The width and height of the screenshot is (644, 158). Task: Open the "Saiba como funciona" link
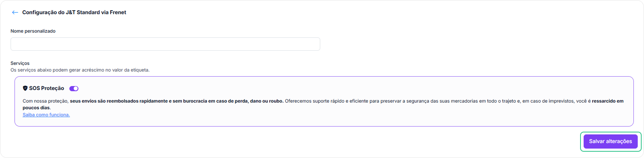coord(46,115)
